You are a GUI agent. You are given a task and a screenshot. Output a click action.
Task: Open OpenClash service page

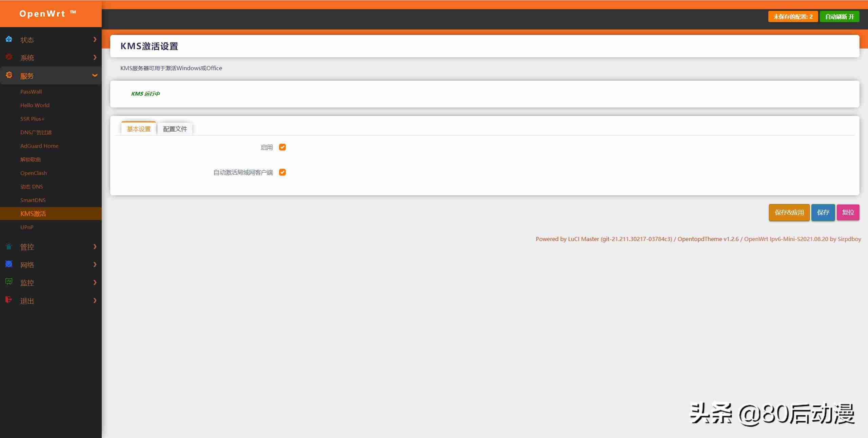33,173
